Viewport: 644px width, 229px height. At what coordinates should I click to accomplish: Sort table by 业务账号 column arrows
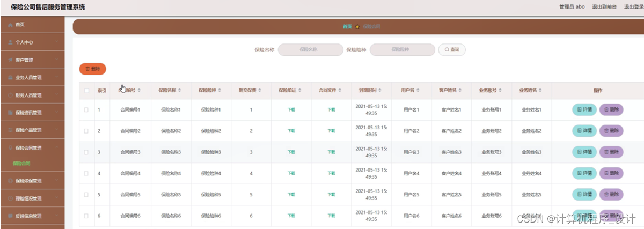click(x=501, y=91)
